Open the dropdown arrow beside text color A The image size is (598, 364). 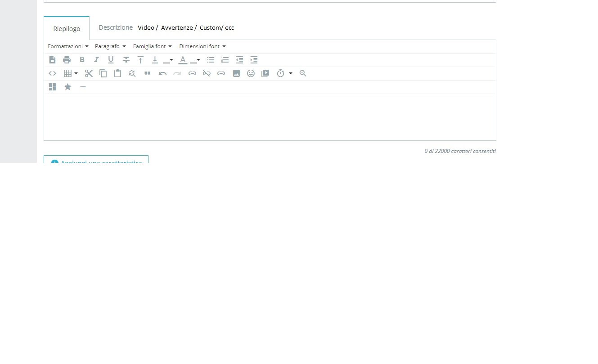pyautogui.click(x=198, y=60)
